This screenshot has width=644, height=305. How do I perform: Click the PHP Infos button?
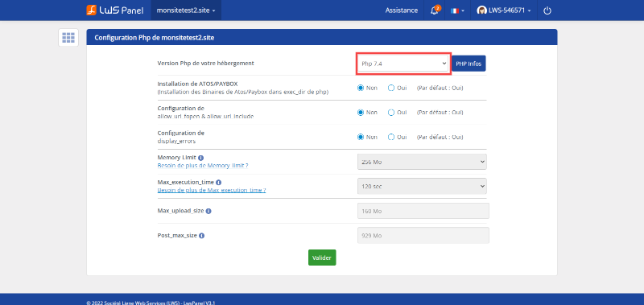pyautogui.click(x=469, y=64)
